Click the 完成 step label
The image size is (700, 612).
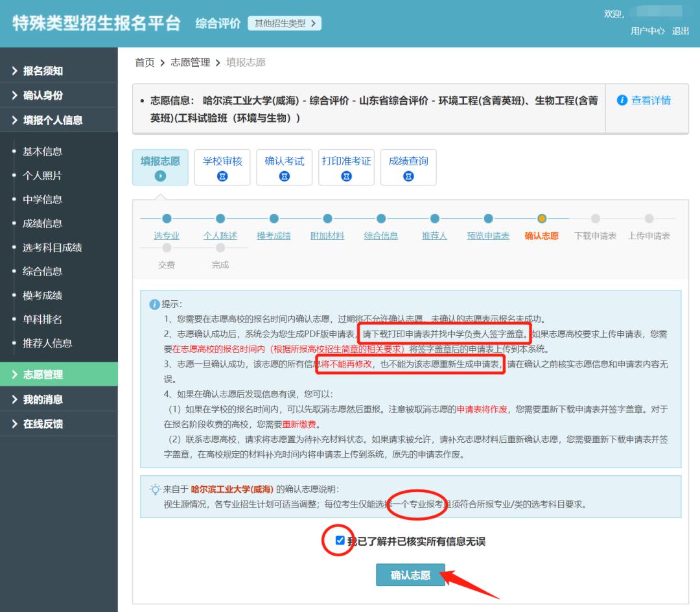[220, 265]
